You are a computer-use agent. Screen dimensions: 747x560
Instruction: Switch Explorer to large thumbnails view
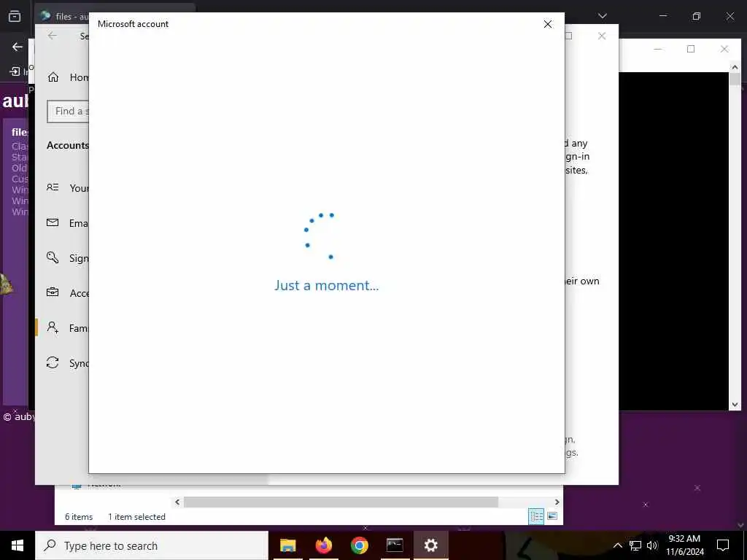click(552, 516)
